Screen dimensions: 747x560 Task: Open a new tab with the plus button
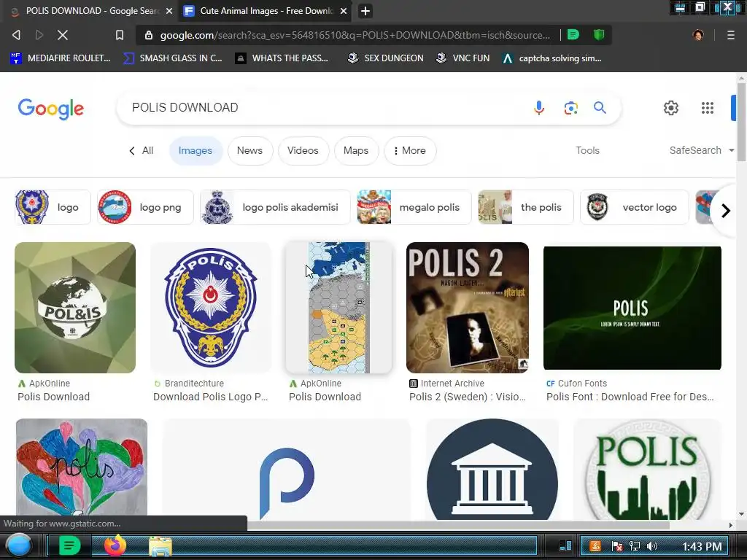[365, 11]
